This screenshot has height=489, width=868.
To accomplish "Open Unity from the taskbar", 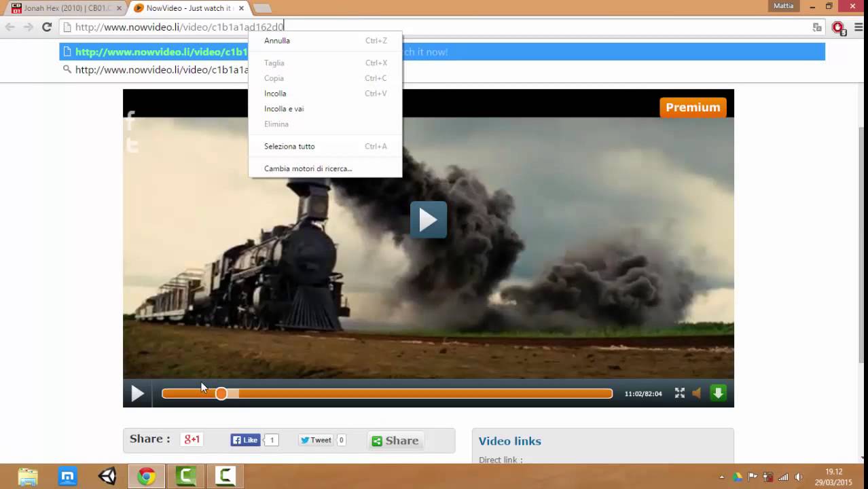I will (x=107, y=476).
